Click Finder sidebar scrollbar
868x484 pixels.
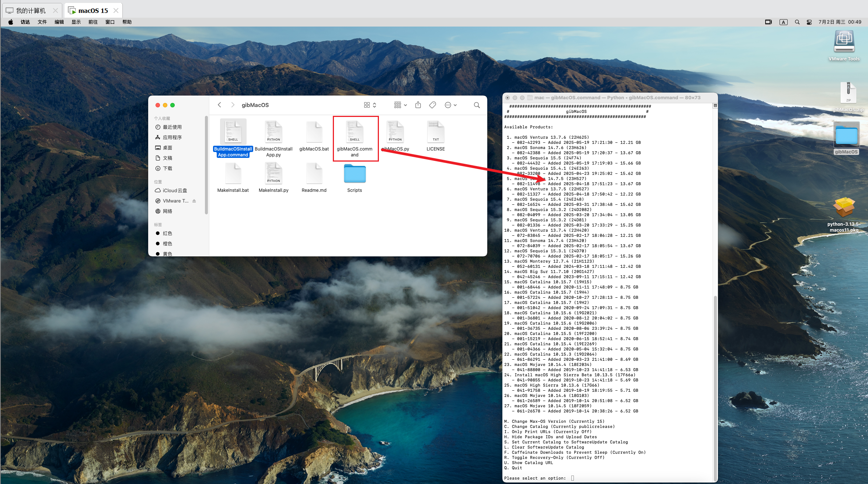pyautogui.click(x=206, y=165)
